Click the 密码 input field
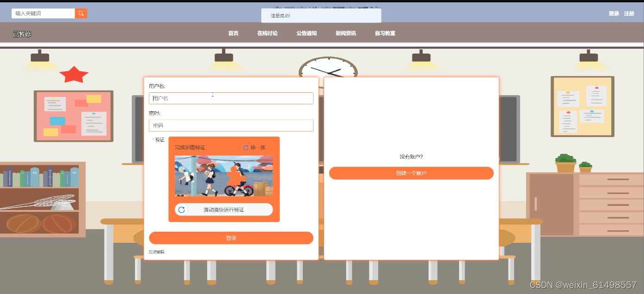Screen dimensions: 644x294 (231, 126)
